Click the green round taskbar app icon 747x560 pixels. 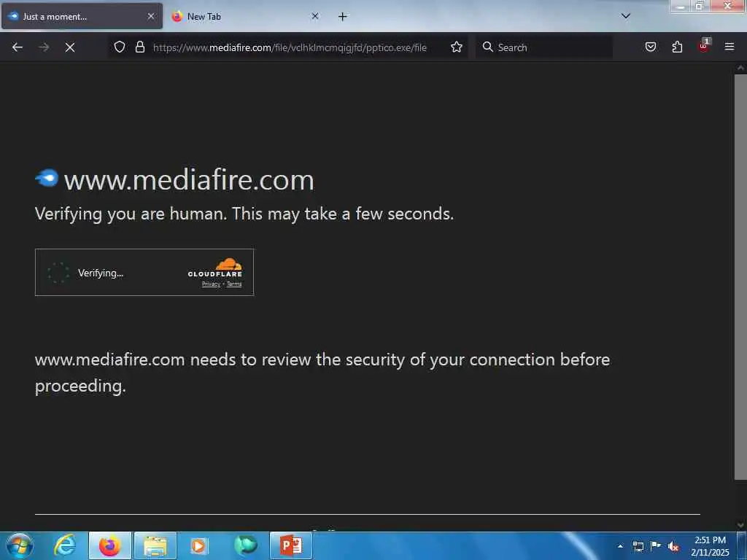click(x=246, y=545)
